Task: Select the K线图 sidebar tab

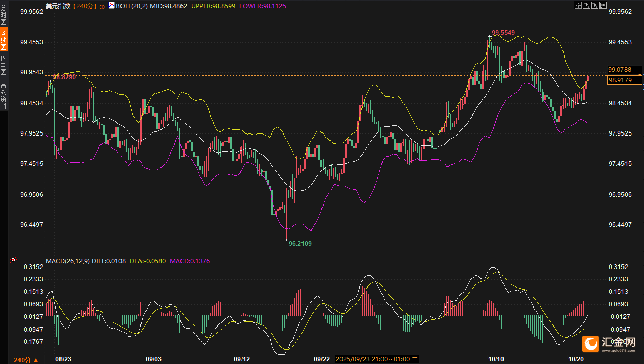Action: tap(4, 39)
